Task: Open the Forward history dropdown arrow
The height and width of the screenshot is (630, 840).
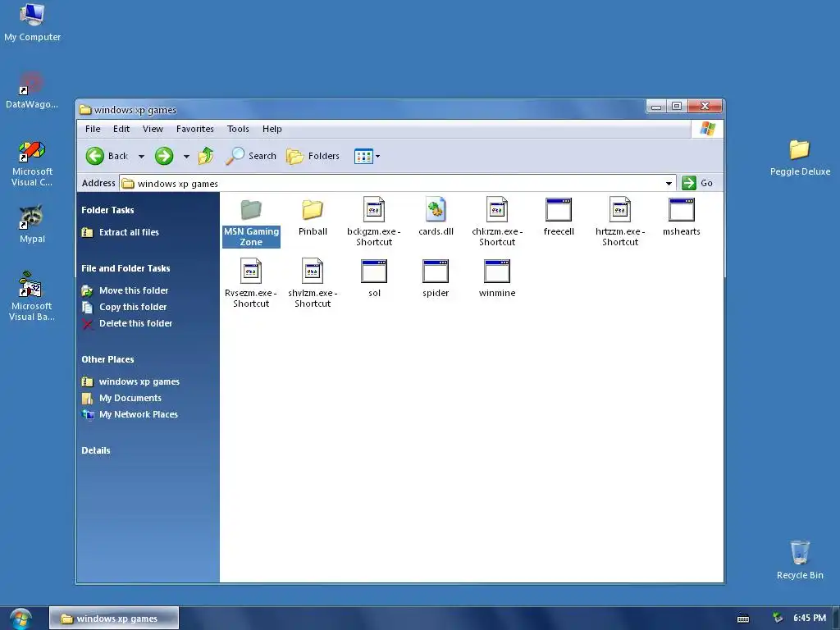Action: [186, 157]
